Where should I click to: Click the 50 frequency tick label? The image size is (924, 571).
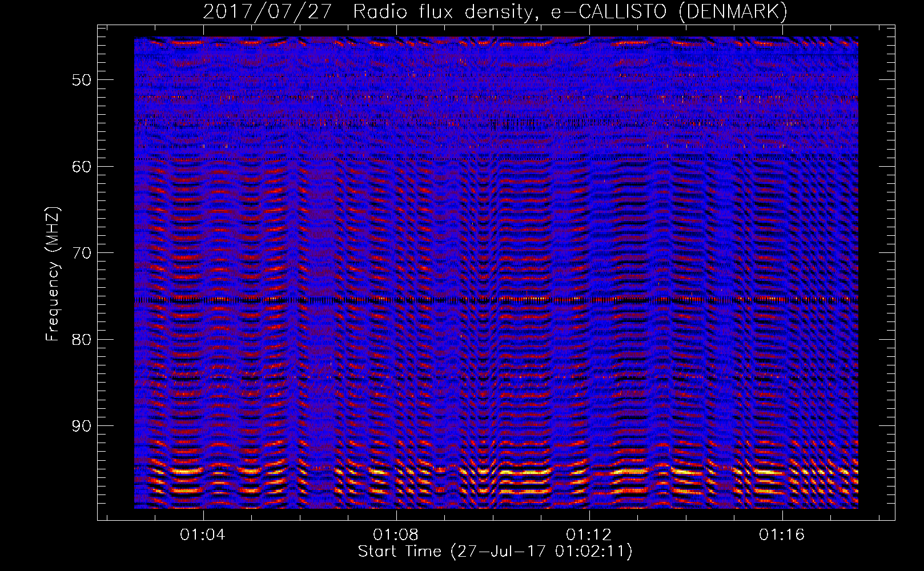pos(81,80)
